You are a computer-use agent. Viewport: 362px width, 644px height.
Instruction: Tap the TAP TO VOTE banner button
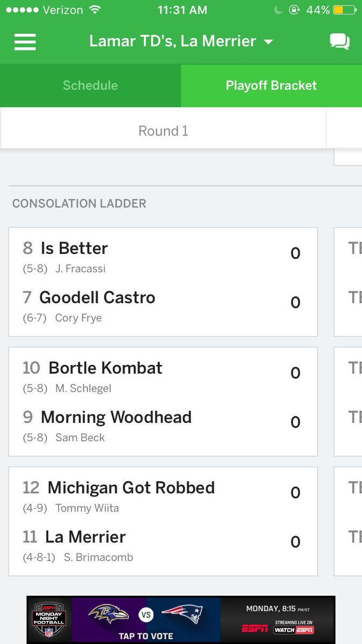pos(146,636)
